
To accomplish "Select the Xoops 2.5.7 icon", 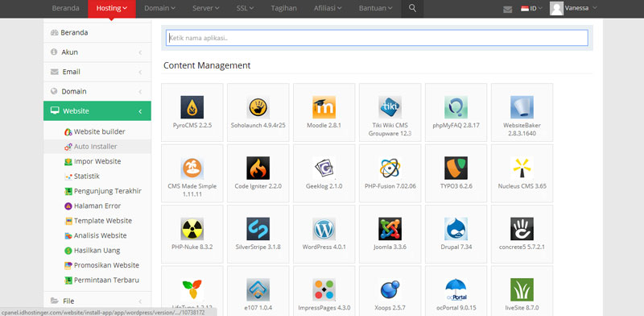I will [x=390, y=289].
